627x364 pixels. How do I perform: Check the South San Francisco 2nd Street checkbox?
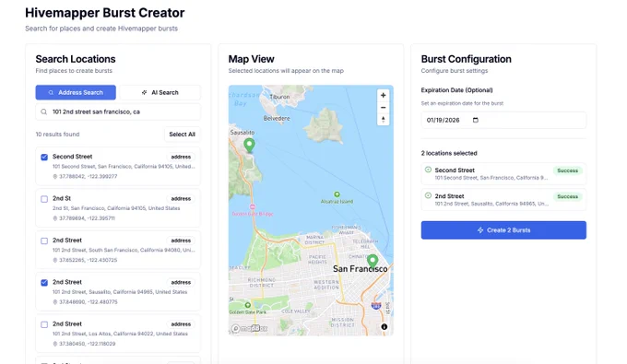44,241
